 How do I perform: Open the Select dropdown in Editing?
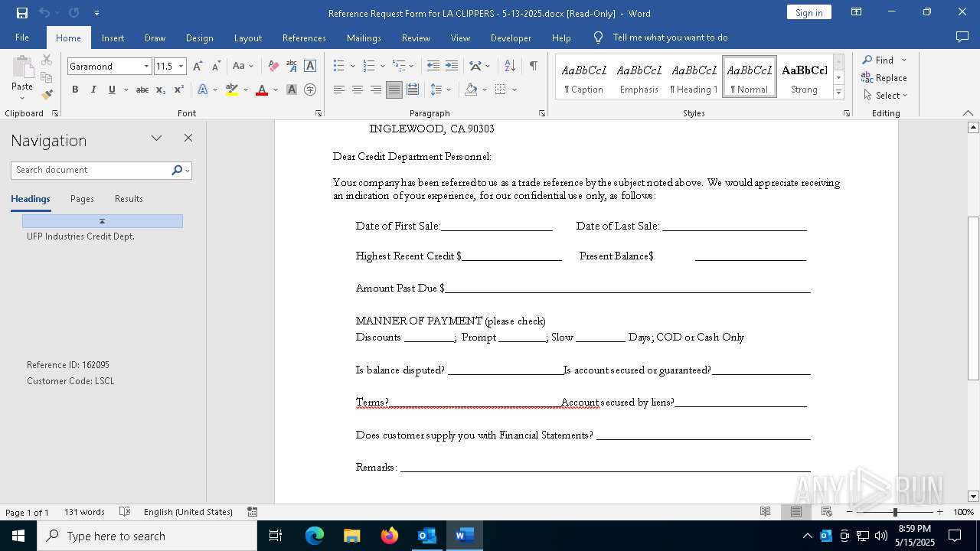tap(885, 96)
